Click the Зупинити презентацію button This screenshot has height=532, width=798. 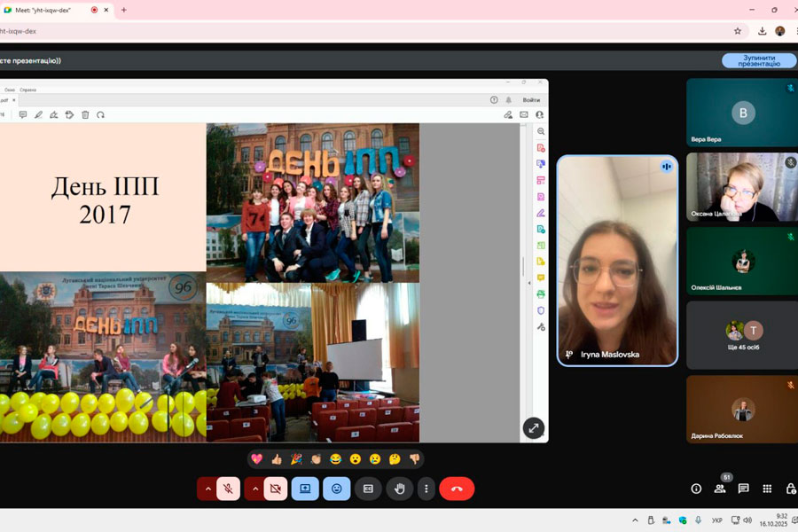(x=758, y=60)
